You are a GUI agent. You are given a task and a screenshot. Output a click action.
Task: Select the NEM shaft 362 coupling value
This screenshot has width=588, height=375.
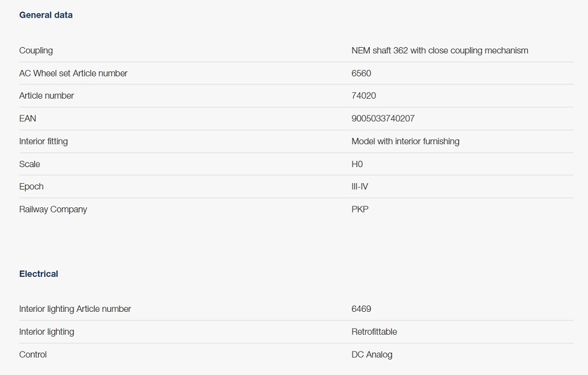click(x=439, y=51)
